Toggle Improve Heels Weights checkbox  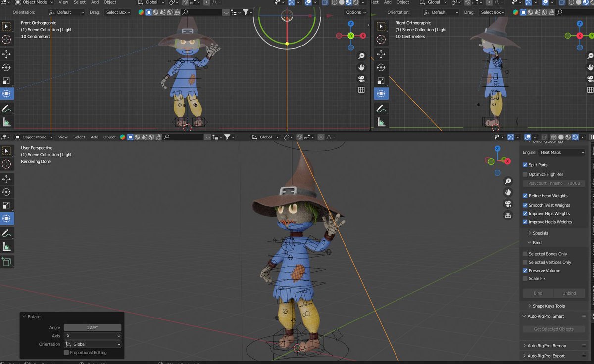click(x=525, y=222)
